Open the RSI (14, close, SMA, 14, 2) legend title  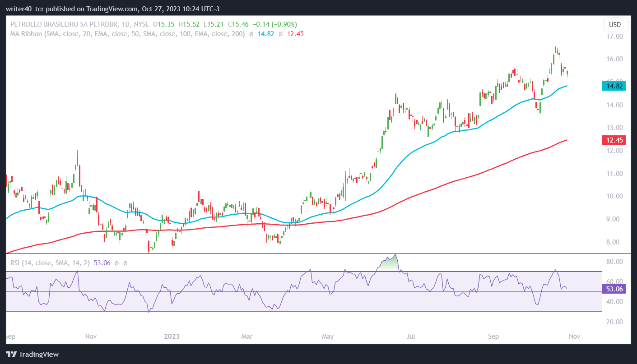[50, 263]
